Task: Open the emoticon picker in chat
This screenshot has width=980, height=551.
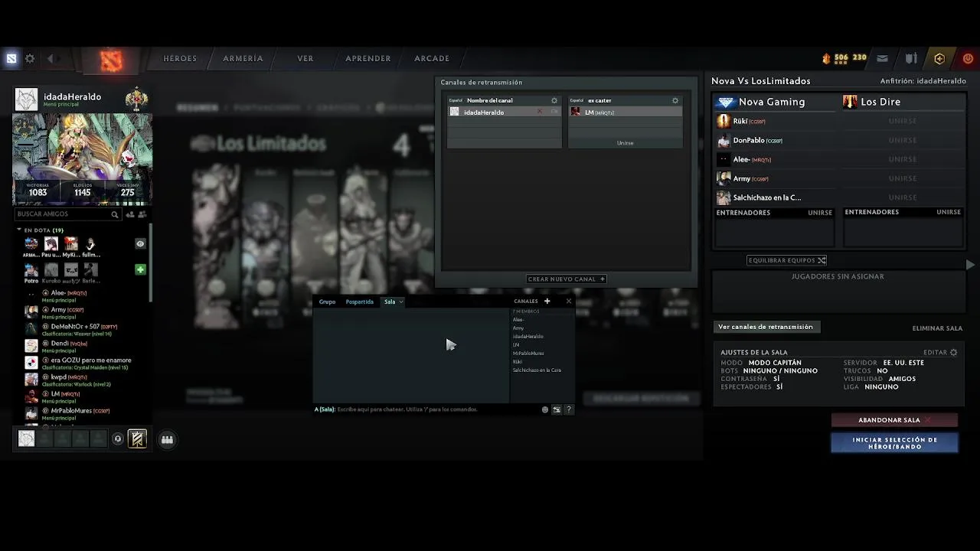Action: 545,409
